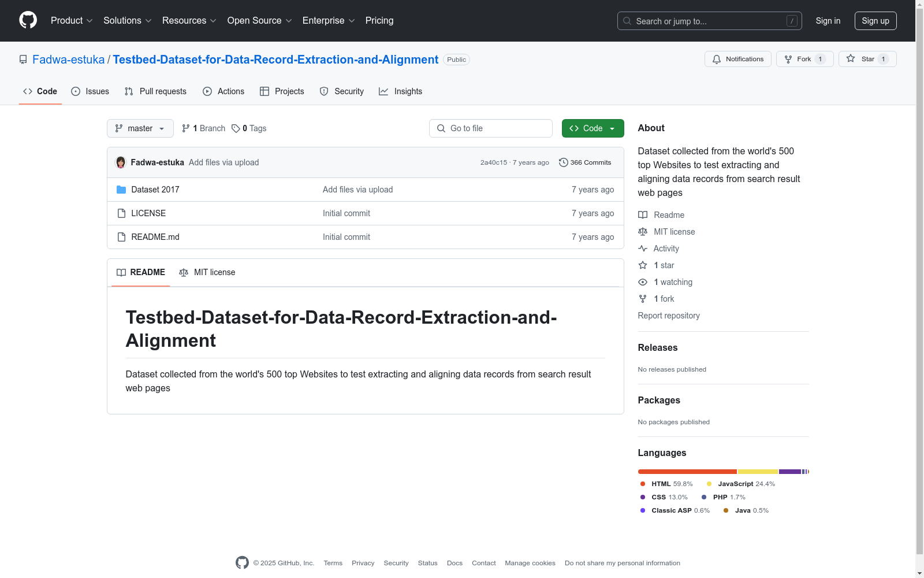924x578 pixels.
Task: Click the bell icon in Notifications
Action: pyautogui.click(x=717, y=59)
